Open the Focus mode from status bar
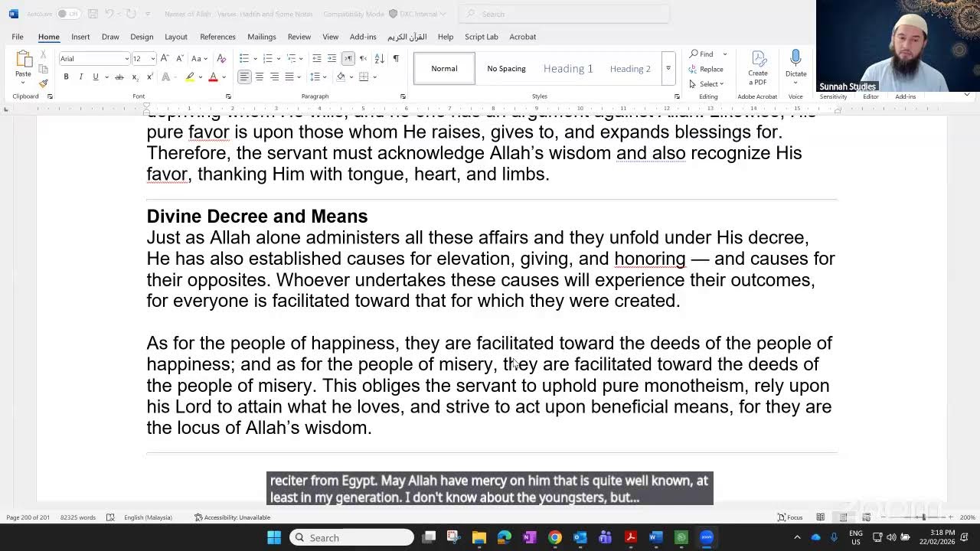The image size is (980, 551). 790,517
